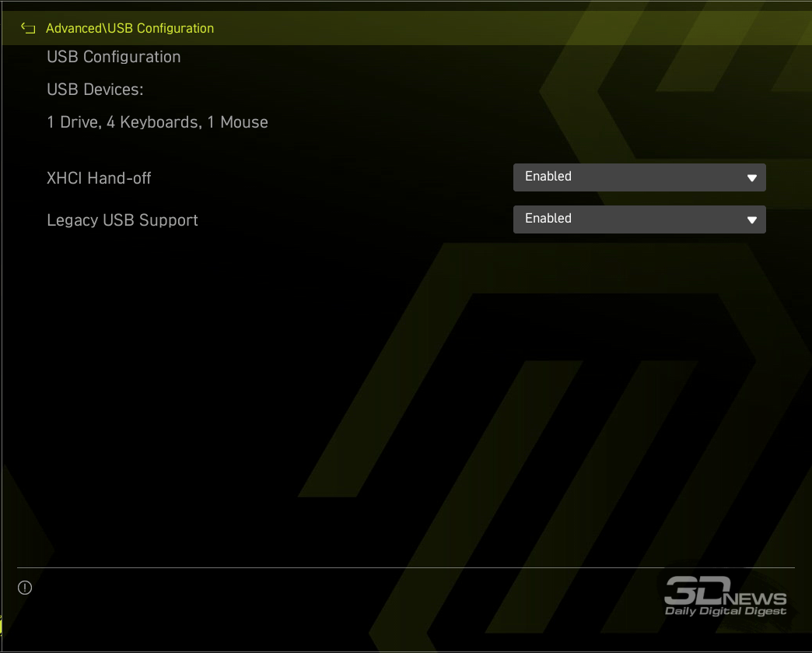Open the XHCI Hand-off dropdown
The image size is (812, 653).
(639, 177)
